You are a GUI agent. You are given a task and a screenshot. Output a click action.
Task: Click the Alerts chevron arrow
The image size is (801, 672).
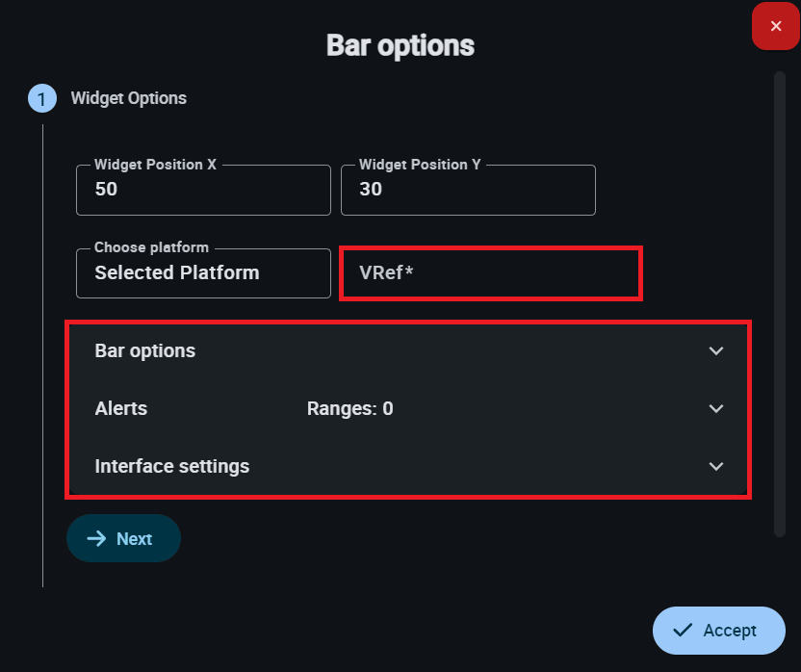pos(716,408)
